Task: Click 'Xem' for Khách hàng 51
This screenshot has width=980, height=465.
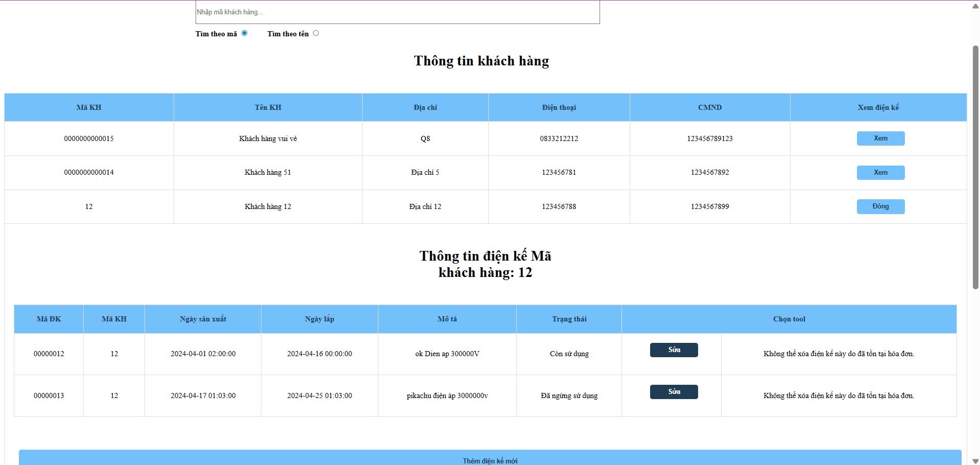Action: (880, 172)
